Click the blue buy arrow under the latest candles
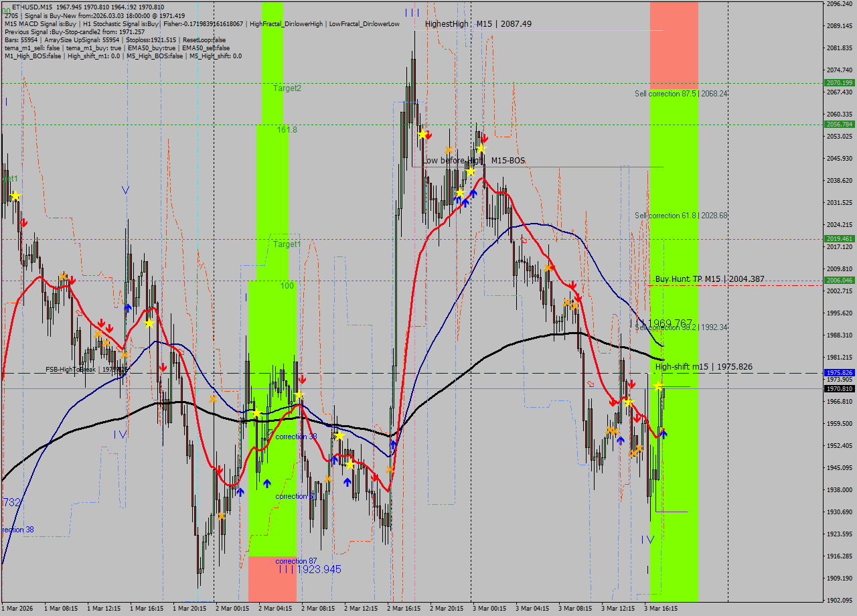Screen dimensions: 857x616 point(664,433)
